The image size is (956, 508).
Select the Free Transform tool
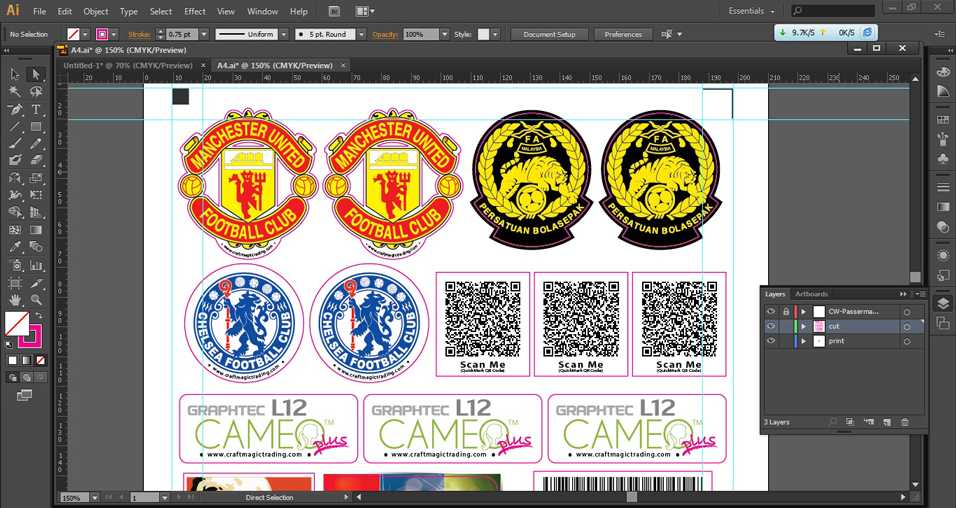coord(36,196)
